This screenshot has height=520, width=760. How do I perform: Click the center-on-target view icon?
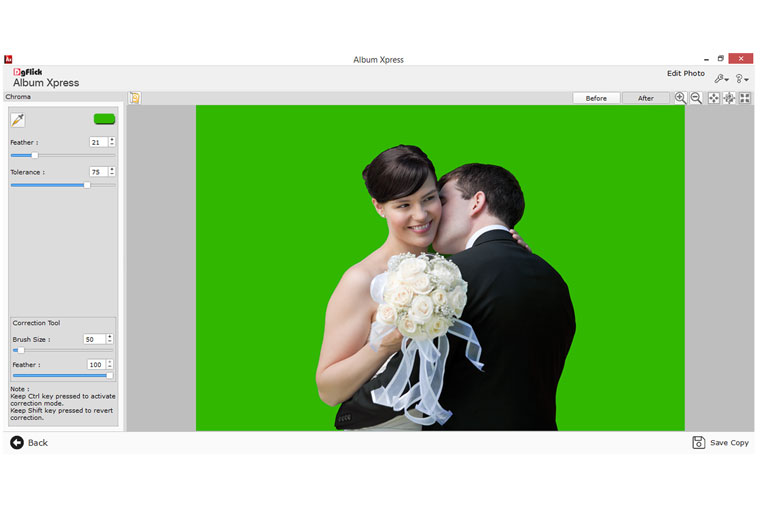point(729,98)
